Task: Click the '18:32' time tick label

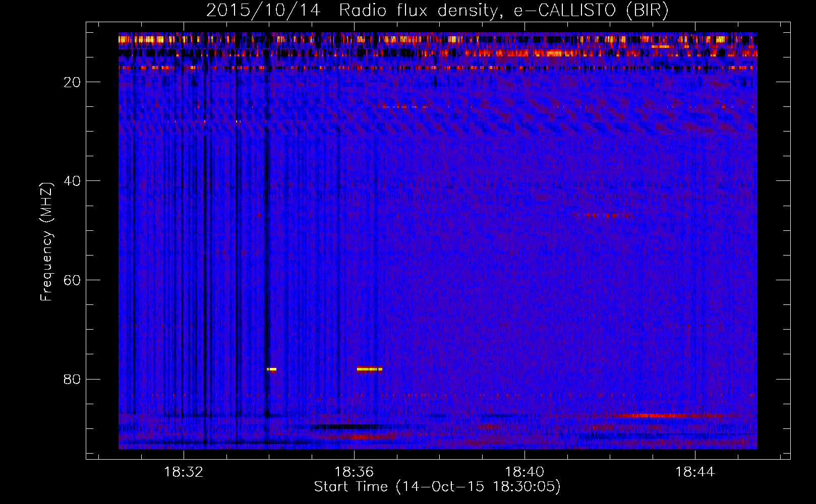Action: 184,472
